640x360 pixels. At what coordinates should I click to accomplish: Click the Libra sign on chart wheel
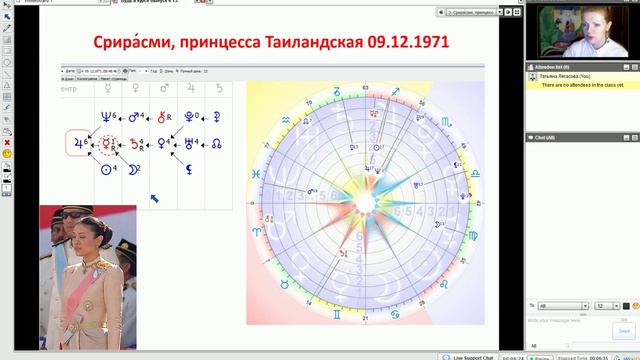click(475, 173)
